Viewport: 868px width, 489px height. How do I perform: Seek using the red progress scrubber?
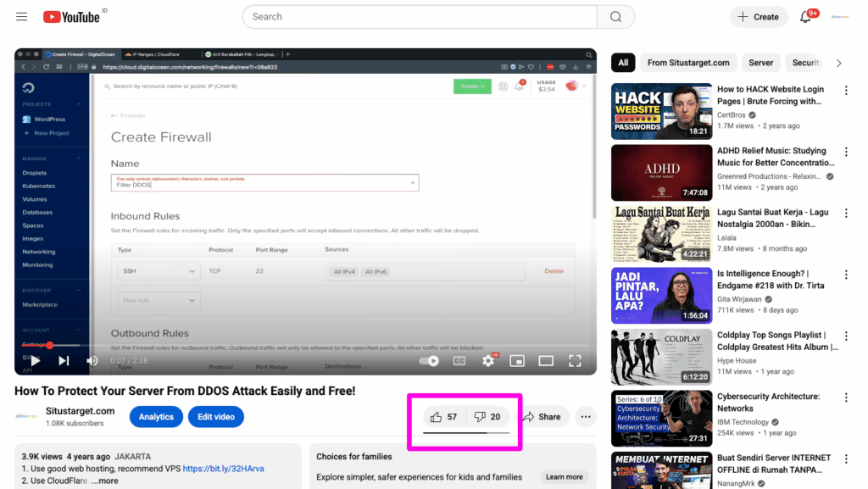click(50, 345)
